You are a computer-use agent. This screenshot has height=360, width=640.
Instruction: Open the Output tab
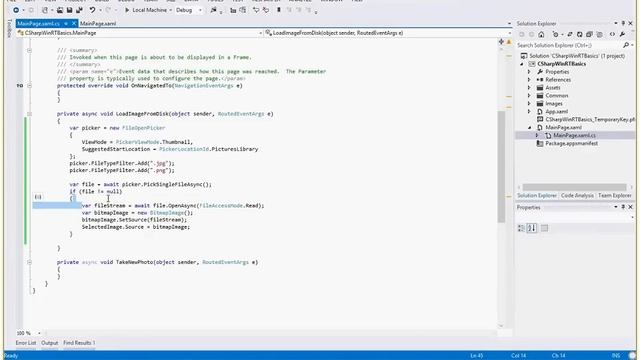(x=50, y=343)
